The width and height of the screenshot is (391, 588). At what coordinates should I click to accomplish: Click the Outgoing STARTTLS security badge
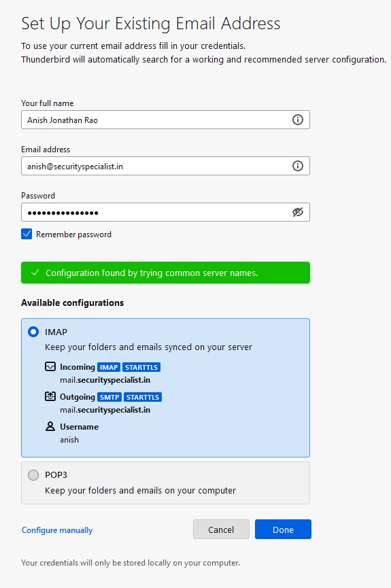tap(143, 397)
